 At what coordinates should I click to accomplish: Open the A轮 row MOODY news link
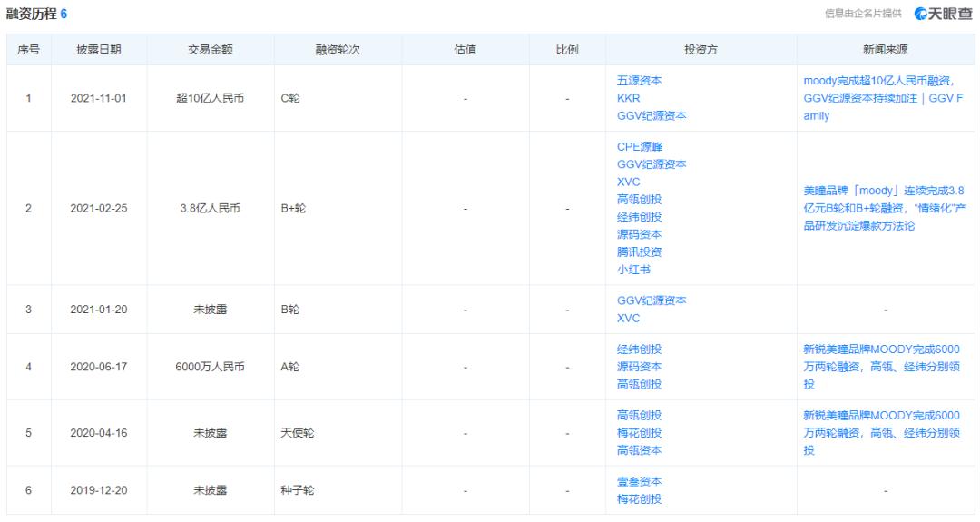point(881,367)
